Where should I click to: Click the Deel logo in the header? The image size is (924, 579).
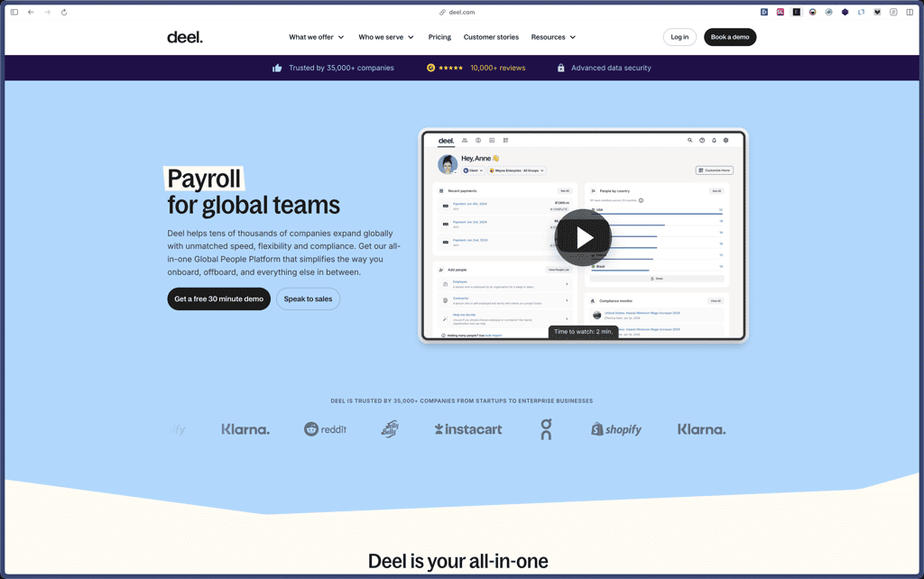click(185, 37)
